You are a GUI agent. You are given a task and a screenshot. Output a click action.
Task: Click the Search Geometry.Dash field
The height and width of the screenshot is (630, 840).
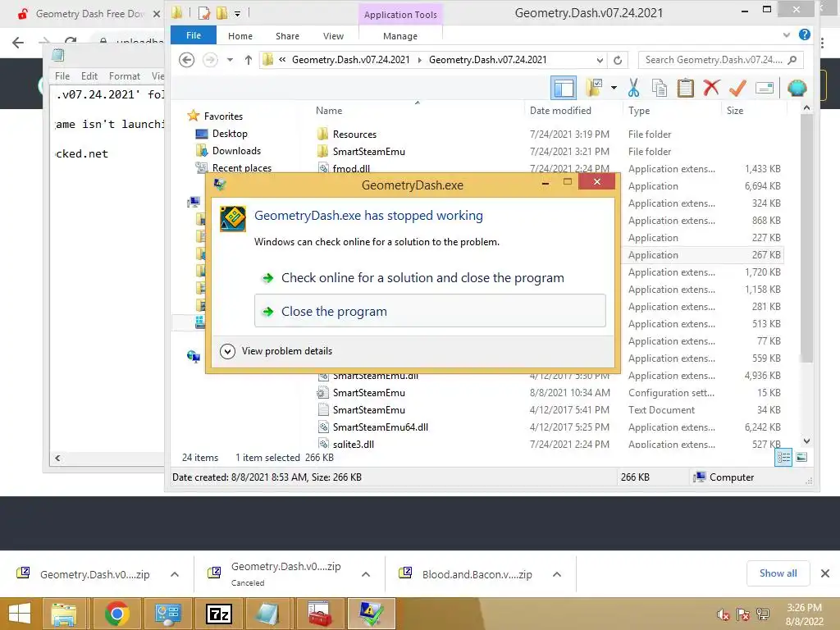pyautogui.click(x=720, y=59)
